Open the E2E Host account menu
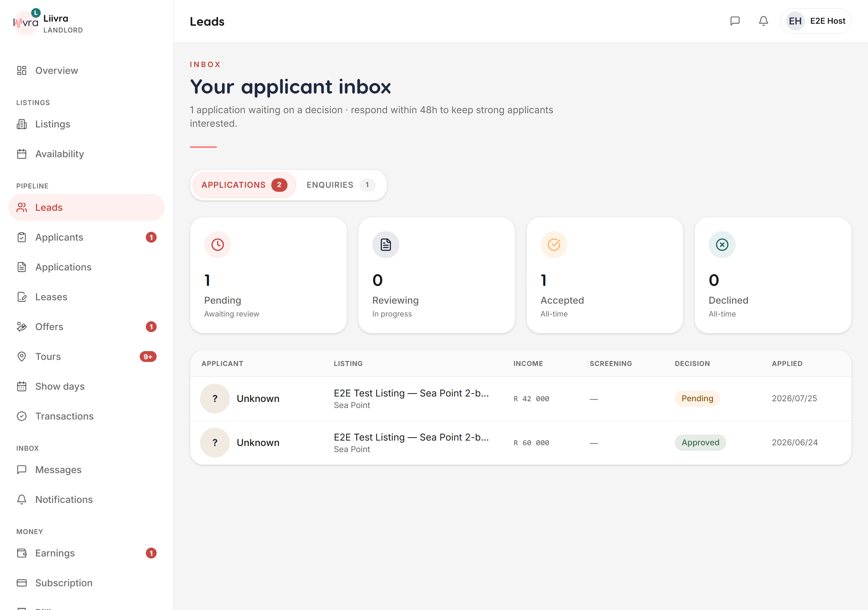 [x=815, y=21]
